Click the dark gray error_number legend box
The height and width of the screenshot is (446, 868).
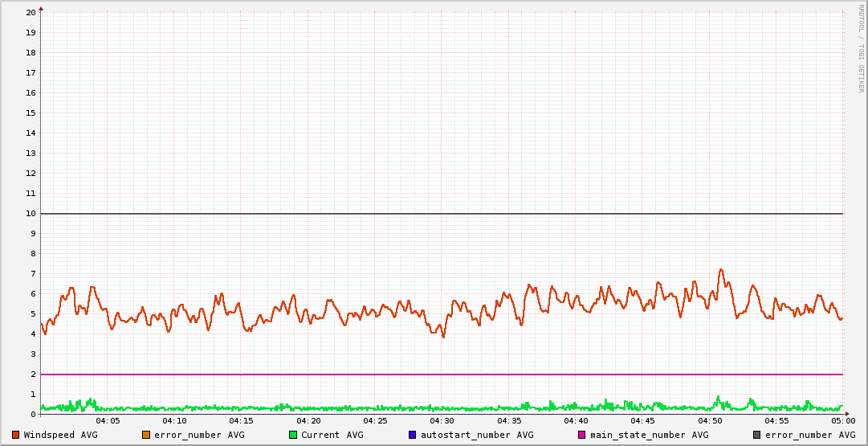[x=757, y=435]
